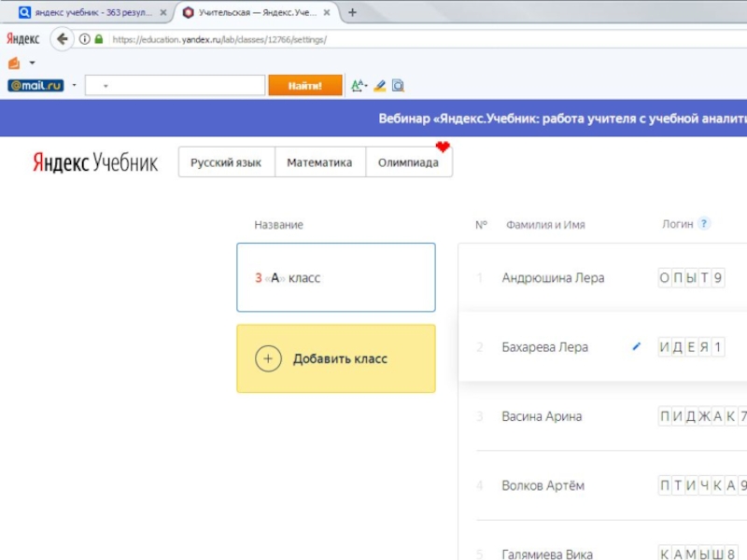Click the question mark help next to Логин
The width and height of the screenshot is (747, 560).
point(704,223)
